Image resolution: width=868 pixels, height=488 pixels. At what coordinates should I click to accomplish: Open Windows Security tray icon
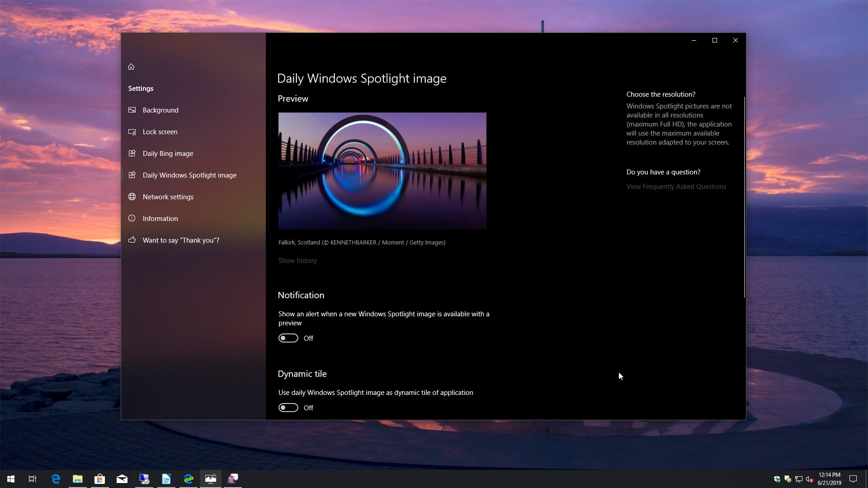[x=777, y=479]
